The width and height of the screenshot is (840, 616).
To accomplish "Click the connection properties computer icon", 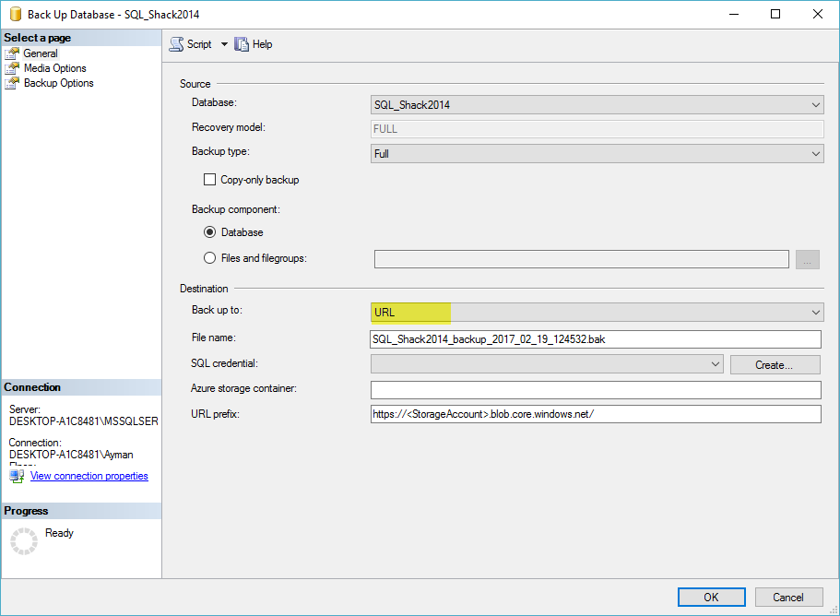I will pyautogui.click(x=17, y=476).
